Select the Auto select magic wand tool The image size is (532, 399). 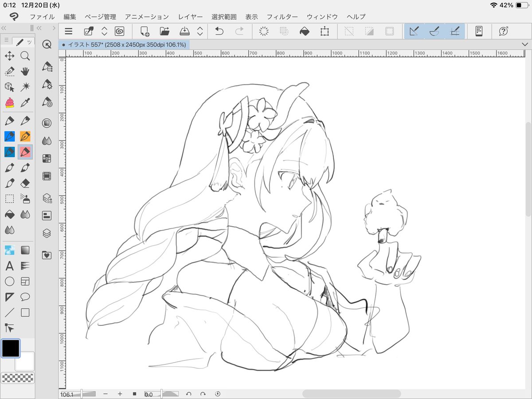(x=25, y=87)
